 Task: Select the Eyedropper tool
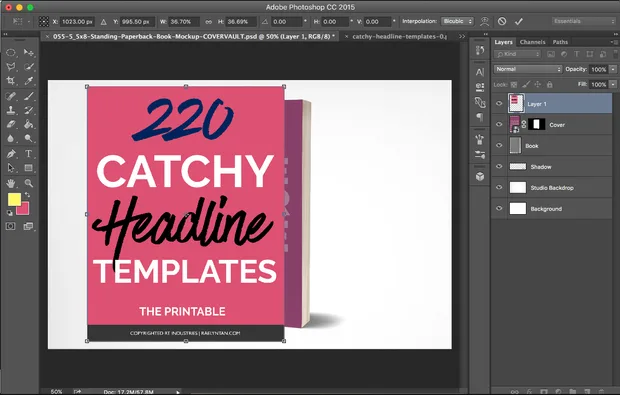28,81
